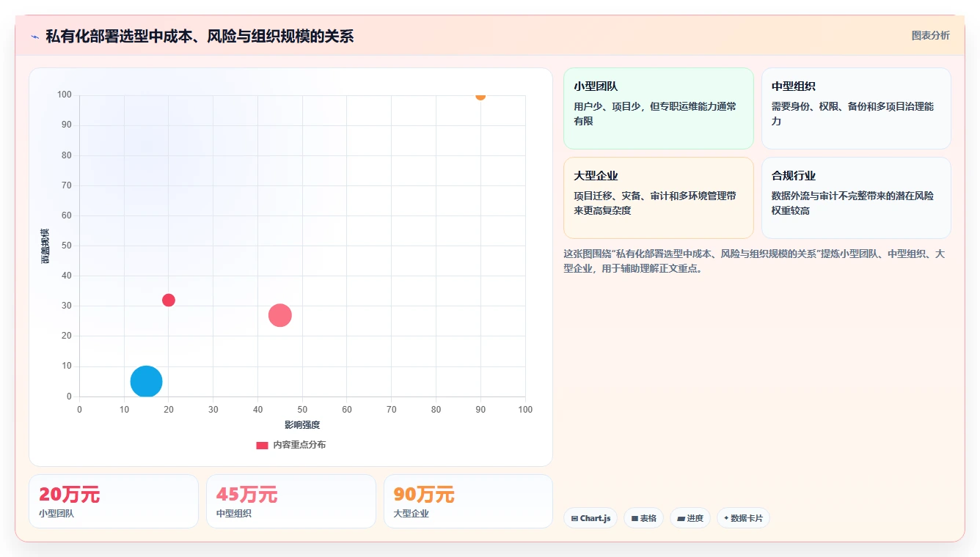Viewport: 980px width, 557px height.
Task: Click the text 项目迁移、灾备、审计和多环境管理带来更高复杂度
Action: click(655, 203)
